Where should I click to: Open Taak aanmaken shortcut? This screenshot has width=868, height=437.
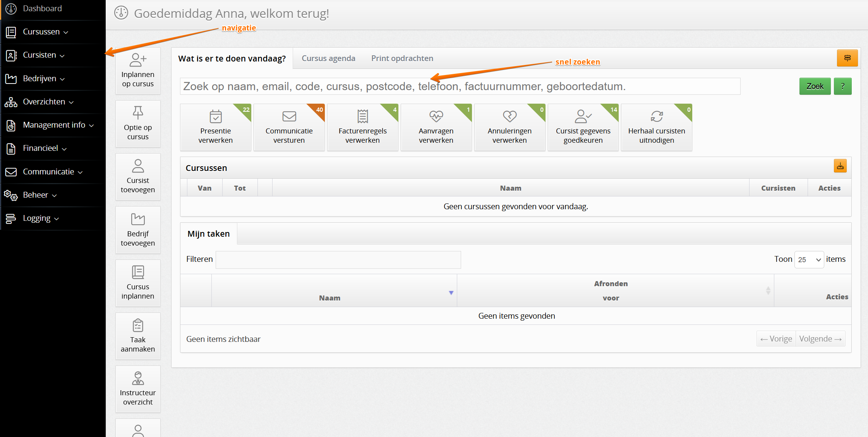138,336
